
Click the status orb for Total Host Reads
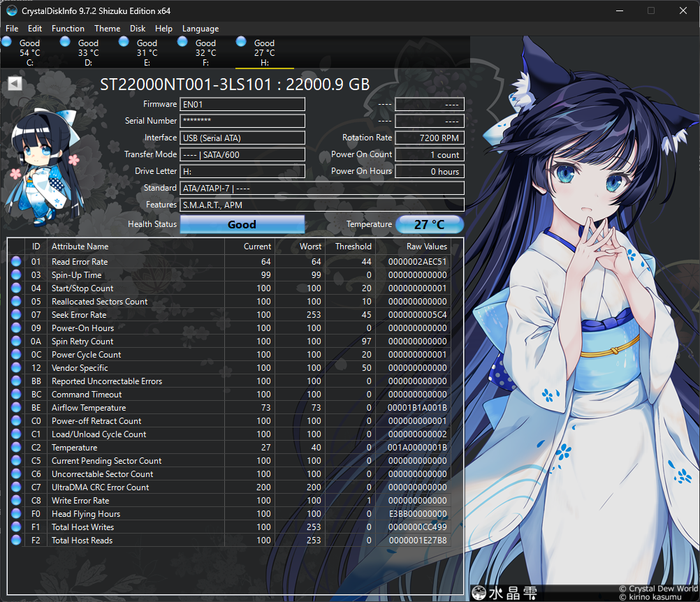[x=16, y=541]
